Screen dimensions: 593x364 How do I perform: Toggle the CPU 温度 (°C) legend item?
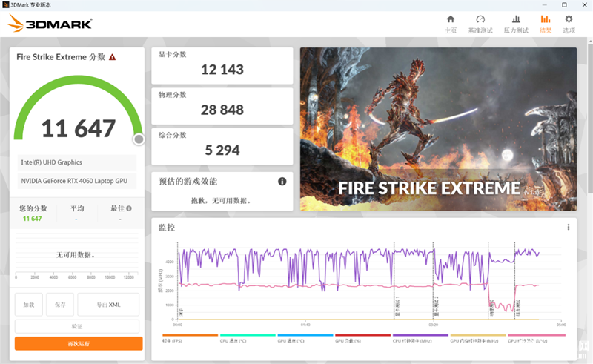pyautogui.click(x=248, y=338)
